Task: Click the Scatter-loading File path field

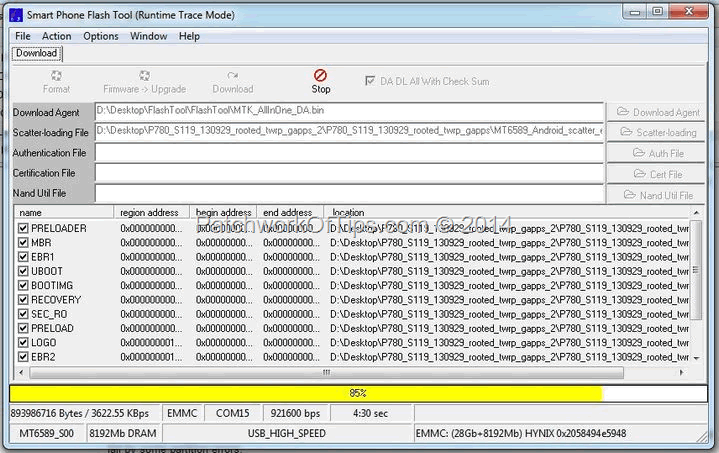Action: (349, 131)
